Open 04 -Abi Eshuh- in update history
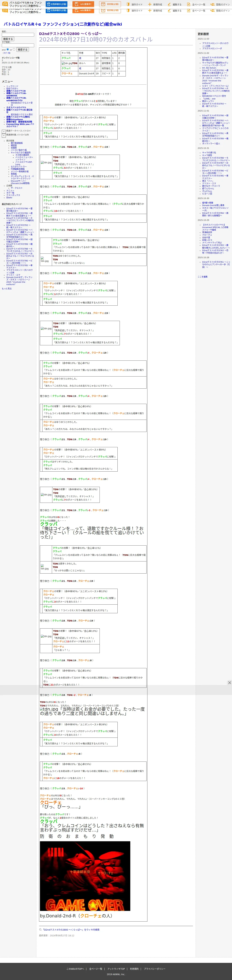This screenshot has height=980, width=232. pyautogui.click(x=209, y=68)
